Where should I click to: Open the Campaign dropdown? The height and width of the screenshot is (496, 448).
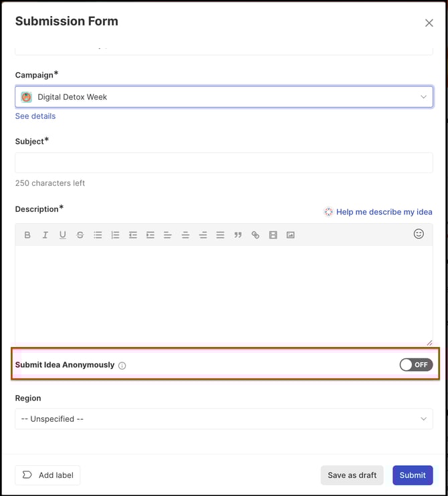tap(224, 97)
